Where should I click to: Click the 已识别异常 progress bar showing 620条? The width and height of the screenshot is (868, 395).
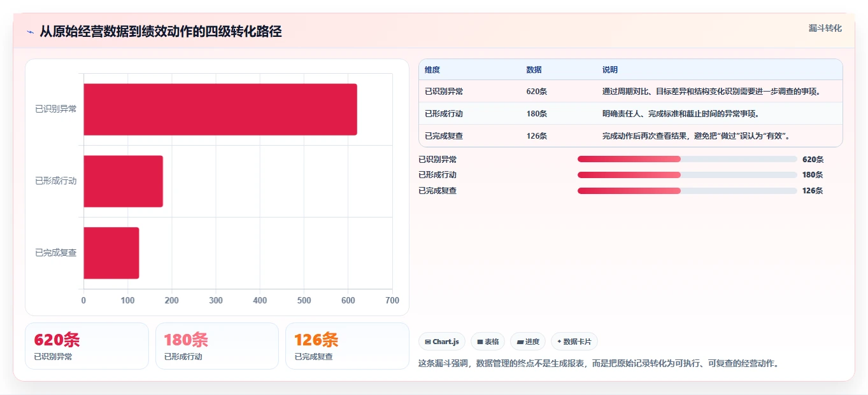pos(687,159)
